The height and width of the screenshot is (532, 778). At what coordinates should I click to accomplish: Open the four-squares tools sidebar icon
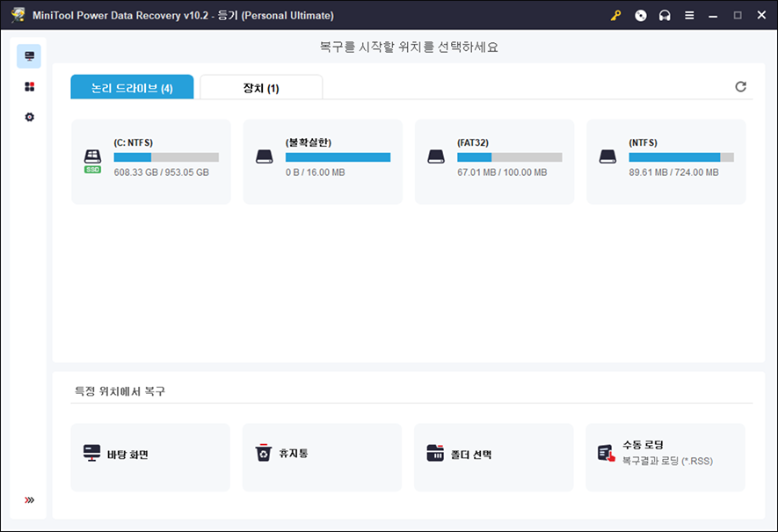coord(29,87)
